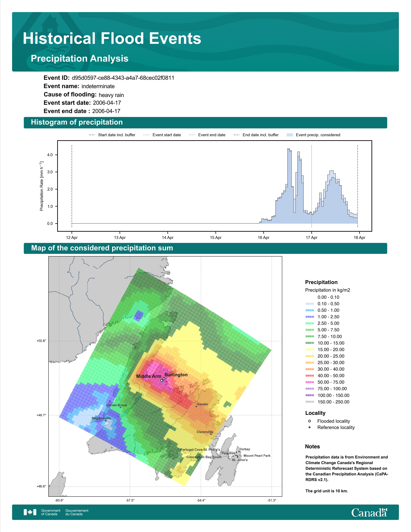Click the 'Locality' legend heading

click(x=315, y=413)
